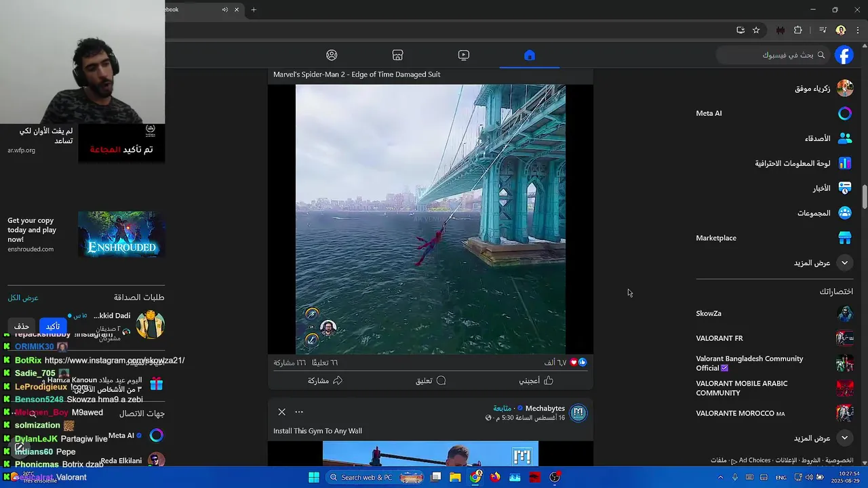Open the Chrome profile avatar

tap(841, 30)
